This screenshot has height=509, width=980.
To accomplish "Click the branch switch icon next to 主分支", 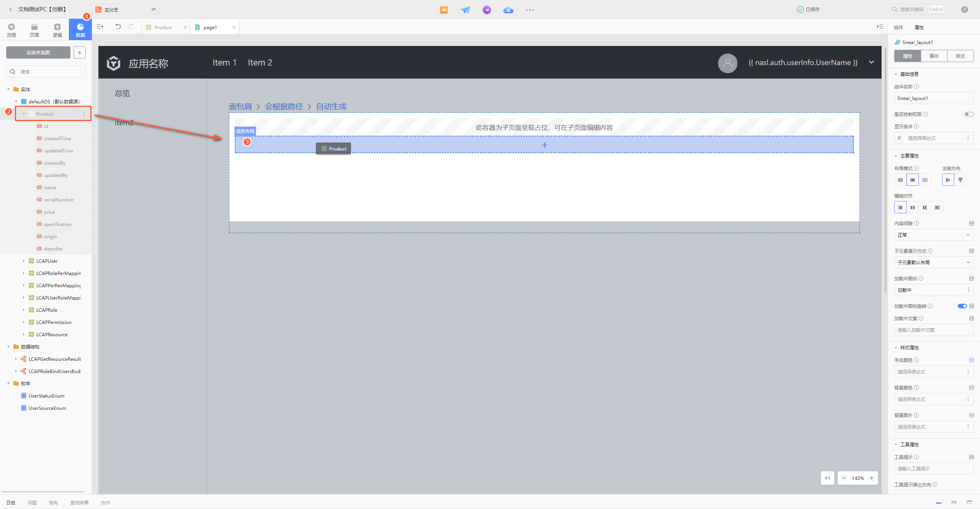I will [x=154, y=9].
